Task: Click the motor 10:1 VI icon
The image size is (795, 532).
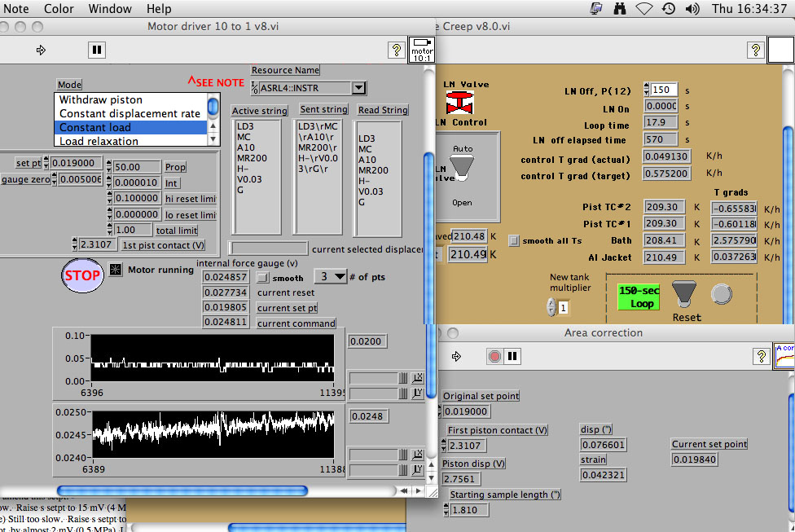Action: coord(421,49)
